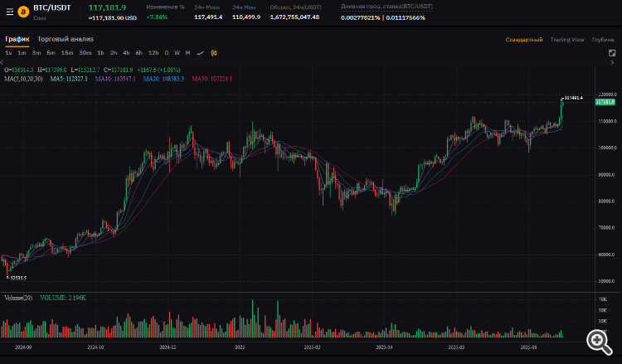Click the MA(5,10,20,30) indicator label
622x364 pixels.
point(23,79)
